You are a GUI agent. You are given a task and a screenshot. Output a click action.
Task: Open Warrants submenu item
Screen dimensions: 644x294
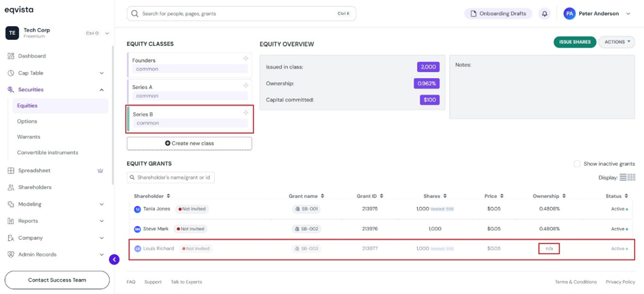(29, 137)
